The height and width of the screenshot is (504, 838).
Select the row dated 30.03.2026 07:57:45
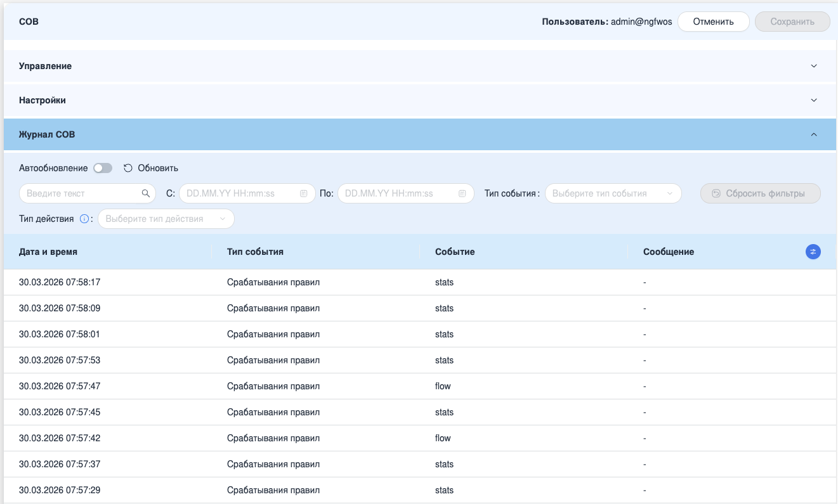point(420,412)
